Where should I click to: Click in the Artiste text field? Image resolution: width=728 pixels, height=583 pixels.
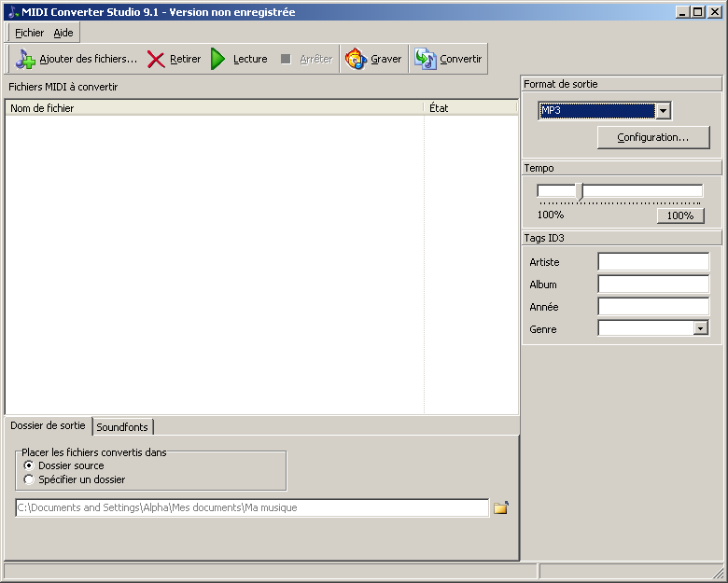[653, 261]
